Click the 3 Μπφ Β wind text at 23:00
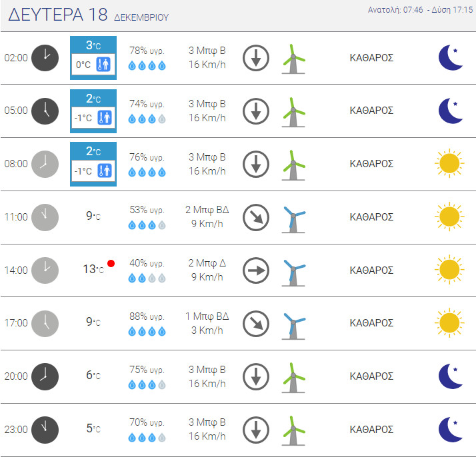The width and height of the screenshot is (476, 457). click(x=207, y=422)
